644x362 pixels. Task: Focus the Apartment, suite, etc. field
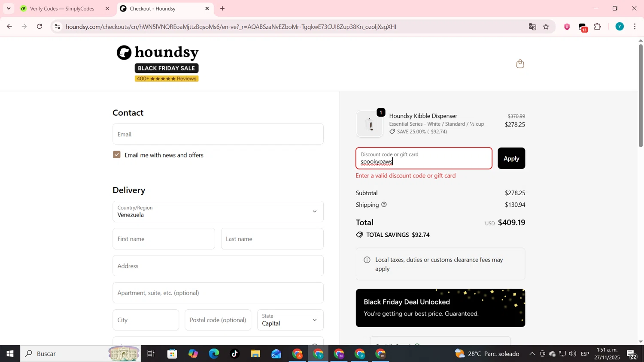tap(218, 293)
